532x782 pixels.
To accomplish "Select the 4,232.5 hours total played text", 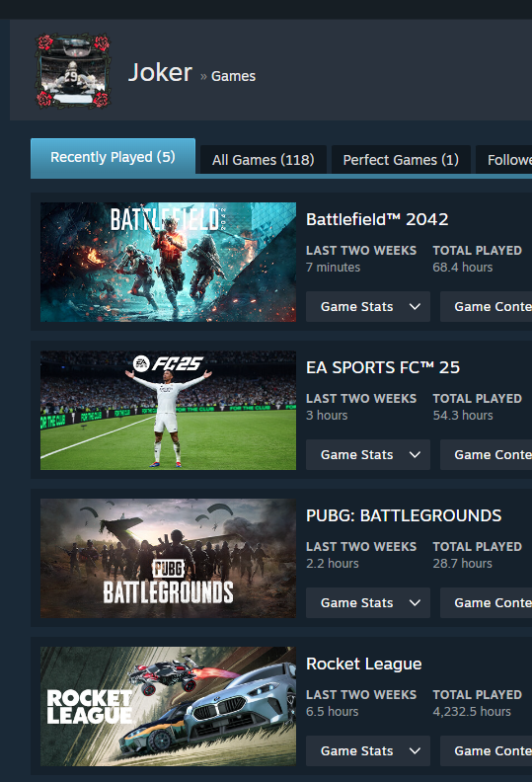I will click(472, 712).
